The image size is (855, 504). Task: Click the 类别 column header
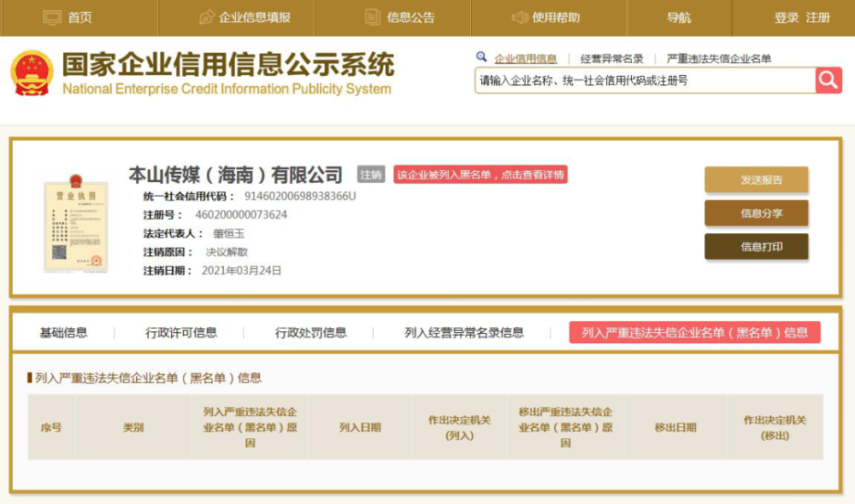click(x=133, y=428)
